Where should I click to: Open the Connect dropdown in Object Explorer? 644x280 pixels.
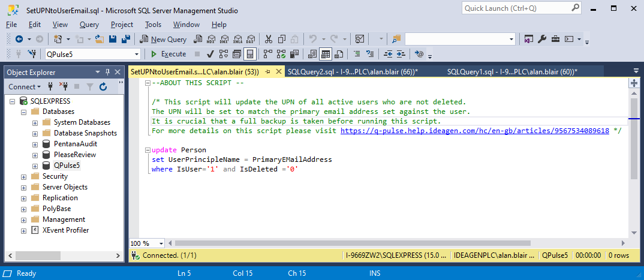point(25,86)
